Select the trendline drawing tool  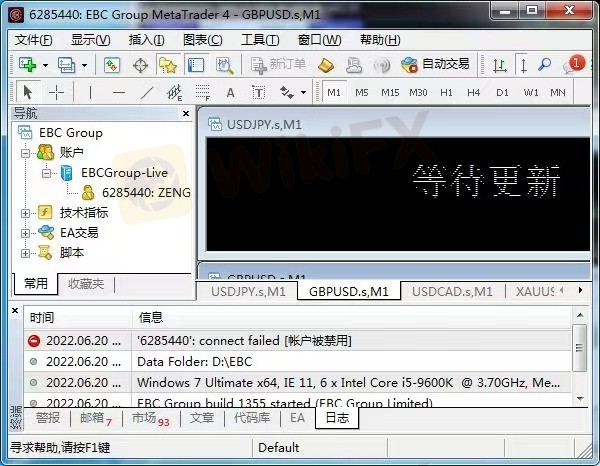click(147, 92)
